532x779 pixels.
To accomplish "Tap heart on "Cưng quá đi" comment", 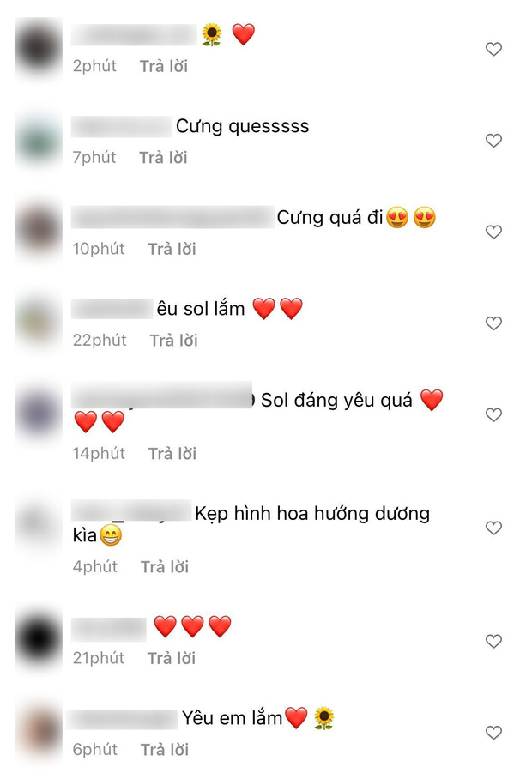I will 493,232.
